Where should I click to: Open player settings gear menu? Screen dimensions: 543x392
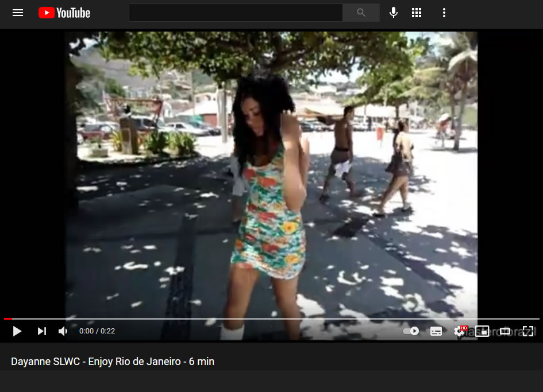tap(460, 331)
